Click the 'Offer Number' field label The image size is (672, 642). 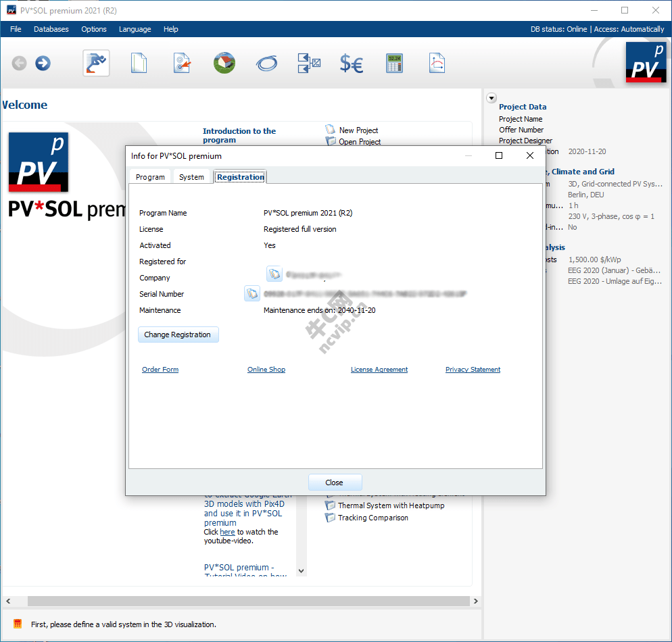coord(521,130)
